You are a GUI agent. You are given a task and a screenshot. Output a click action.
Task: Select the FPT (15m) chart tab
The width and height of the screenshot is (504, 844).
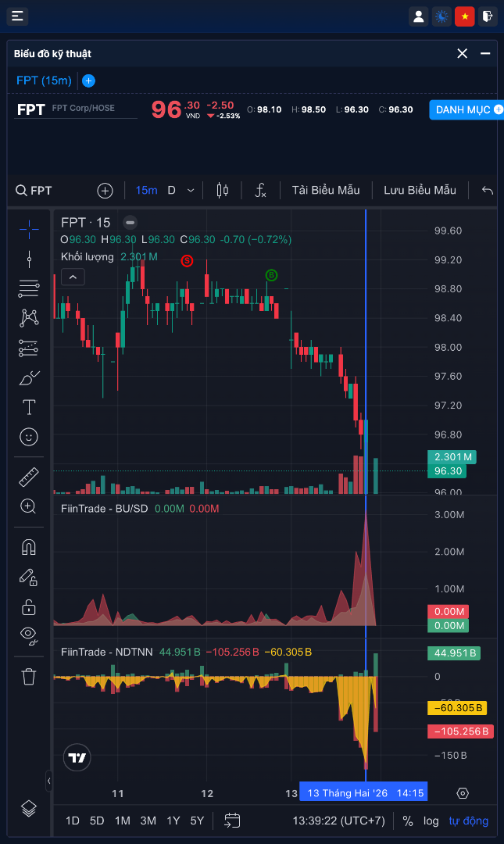point(44,80)
